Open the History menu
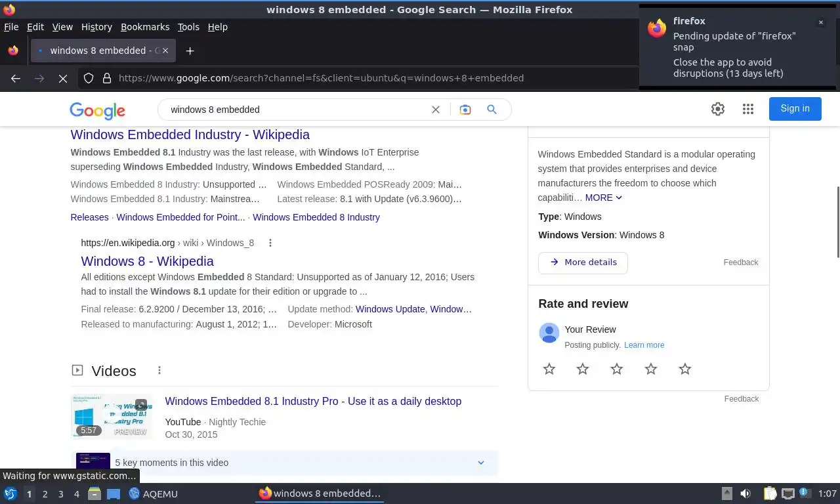 click(x=96, y=27)
